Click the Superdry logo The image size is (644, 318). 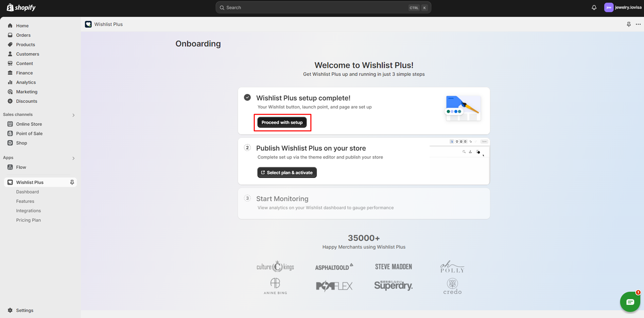393,285
